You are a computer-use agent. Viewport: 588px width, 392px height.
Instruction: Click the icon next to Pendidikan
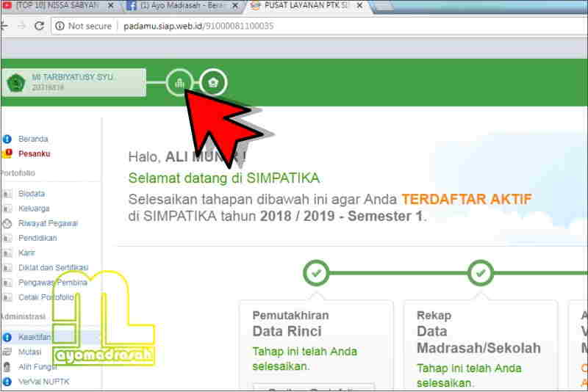tap(7, 238)
